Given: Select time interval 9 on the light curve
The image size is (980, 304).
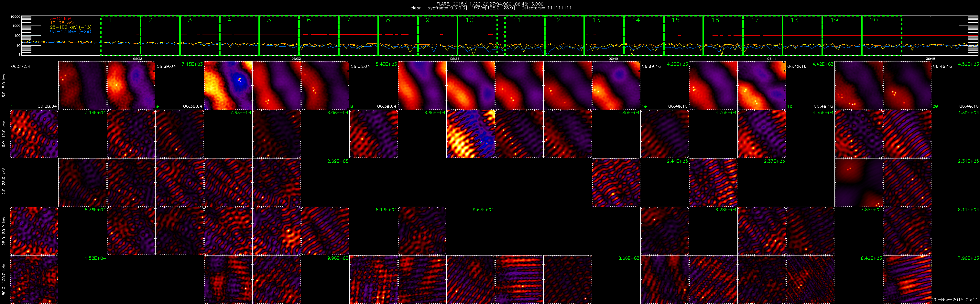Looking at the screenshot, I should click(438, 36).
